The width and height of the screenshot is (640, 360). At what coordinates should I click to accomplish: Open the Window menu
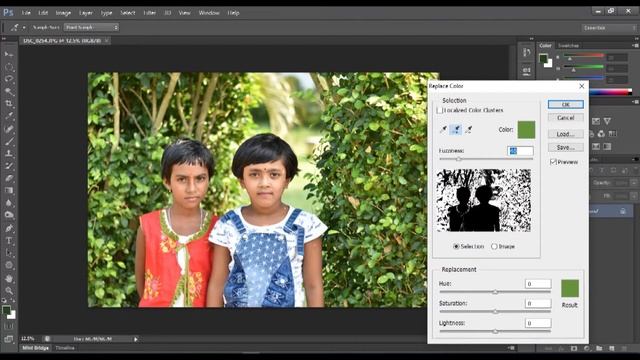209,13
